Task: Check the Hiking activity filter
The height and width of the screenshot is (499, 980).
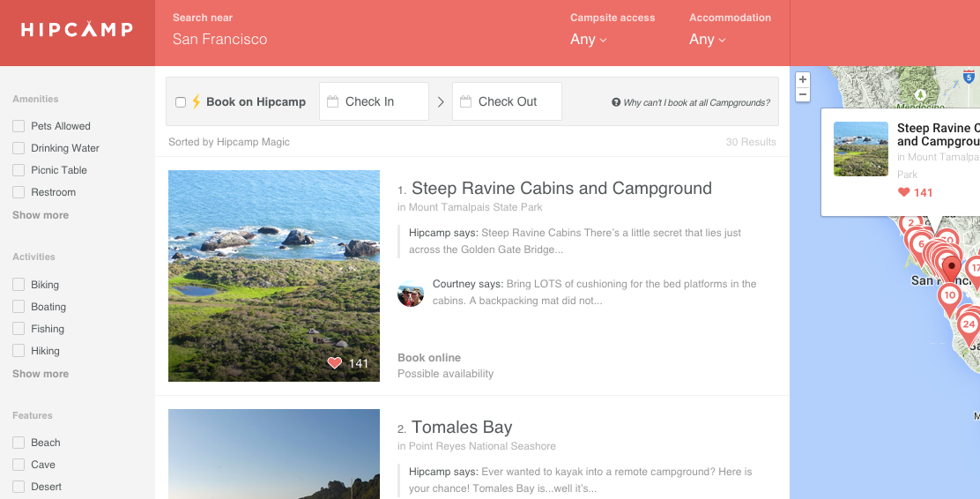Action: 19,350
